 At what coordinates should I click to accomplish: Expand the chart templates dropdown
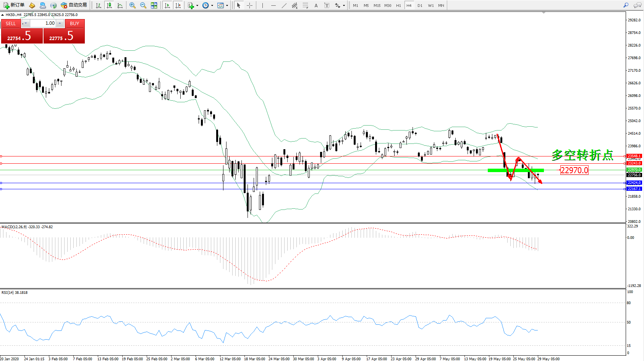(227, 5)
